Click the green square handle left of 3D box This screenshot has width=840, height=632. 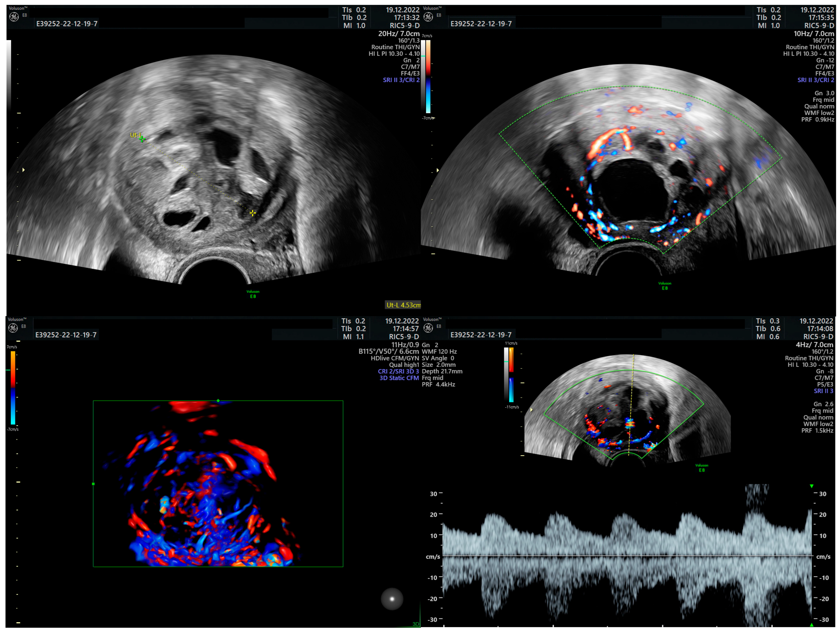[93, 484]
